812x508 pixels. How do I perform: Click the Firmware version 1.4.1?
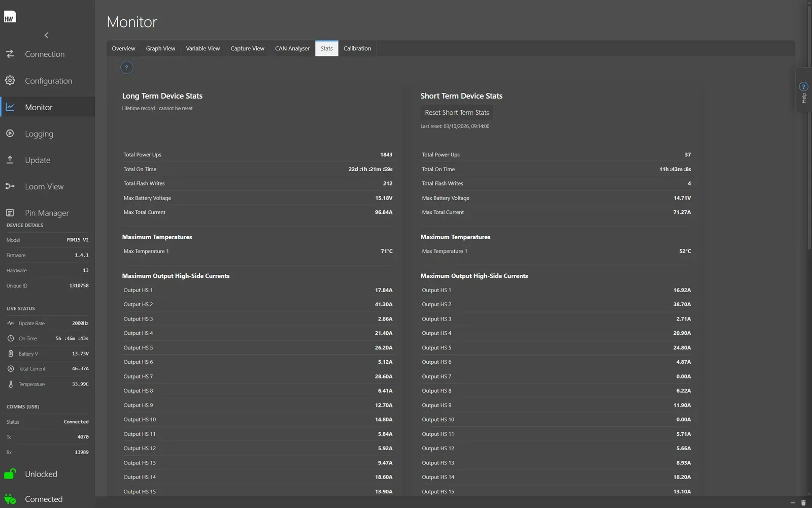coord(82,255)
